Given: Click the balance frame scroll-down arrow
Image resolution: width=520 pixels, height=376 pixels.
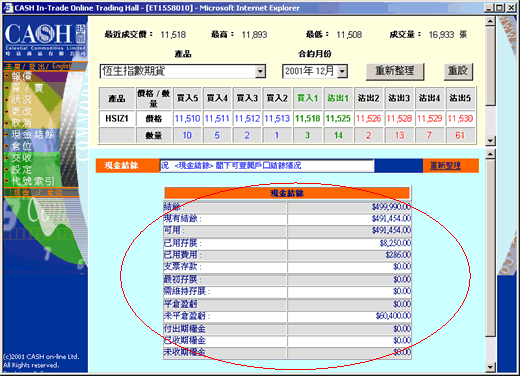Looking at the screenshot, I should pyautogui.click(x=490, y=367).
